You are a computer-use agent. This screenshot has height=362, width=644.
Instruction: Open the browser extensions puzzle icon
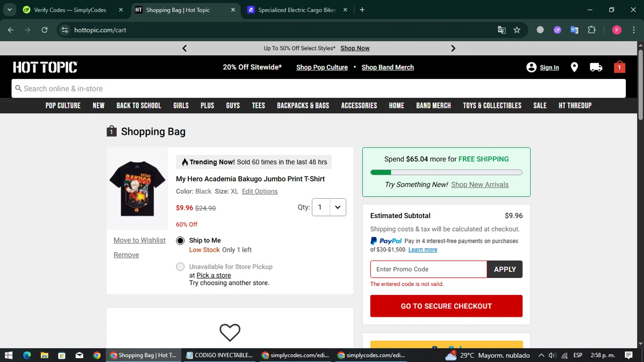592,30
